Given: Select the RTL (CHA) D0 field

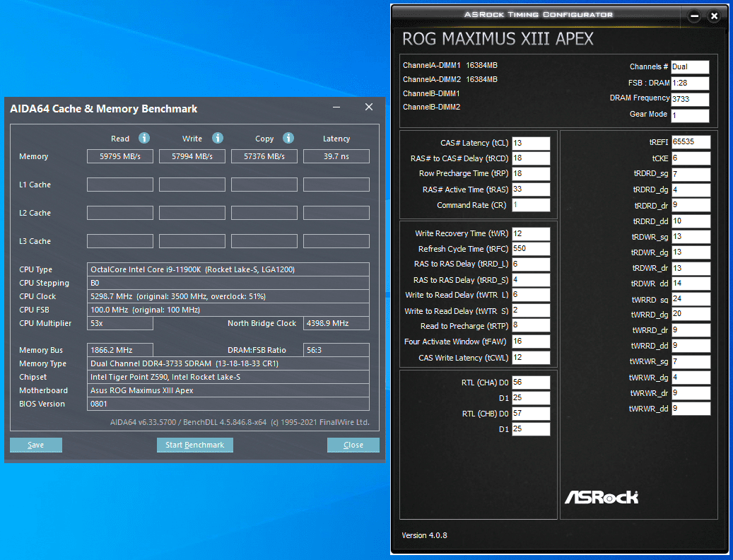Looking at the screenshot, I should coord(531,383).
